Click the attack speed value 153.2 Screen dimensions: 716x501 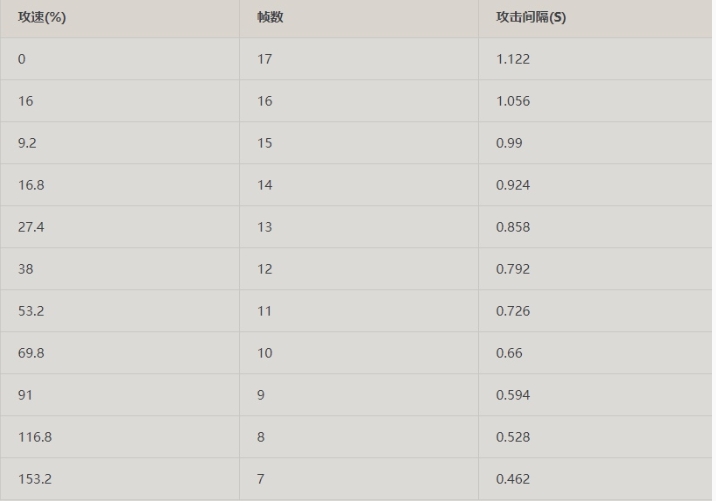tap(35, 479)
